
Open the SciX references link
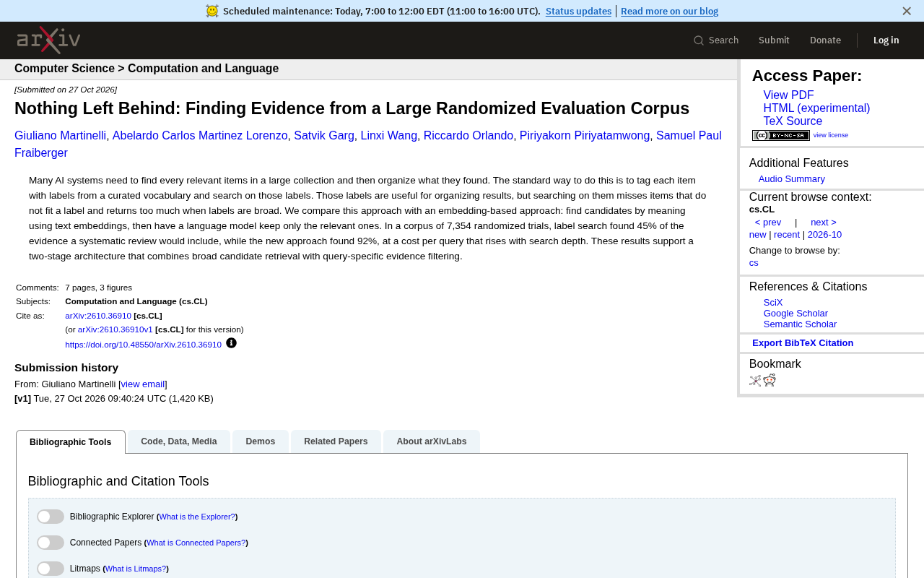pos(773,303)
